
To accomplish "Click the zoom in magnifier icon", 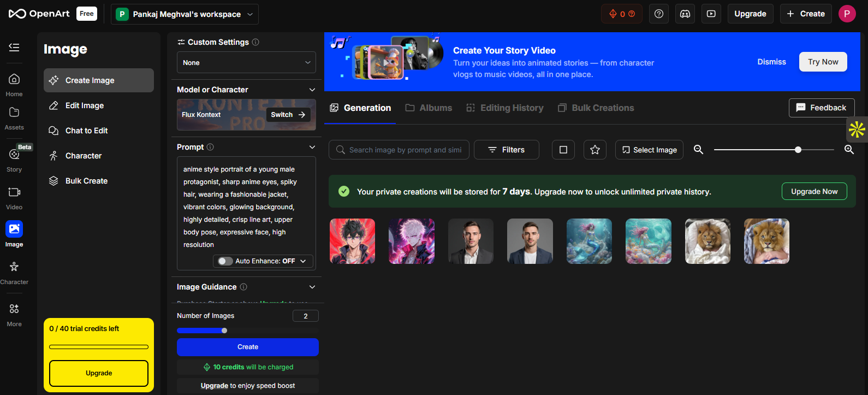I will [x=849, y=150].
